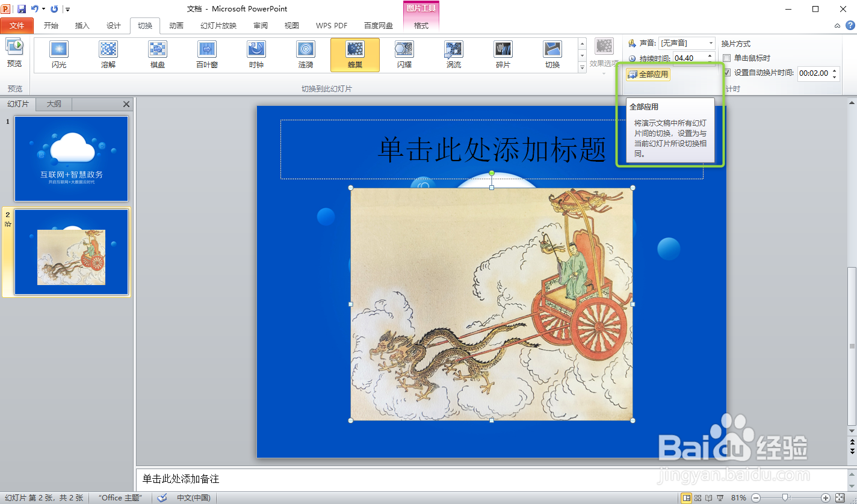Select the 闪光 transition effect
The height and width of the screenshot is (504, 857).
pos(59,55)
